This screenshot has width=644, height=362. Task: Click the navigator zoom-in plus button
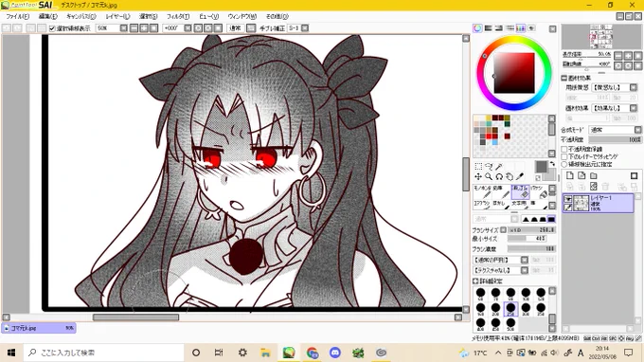pyautogui.click(x=628, y=55)
